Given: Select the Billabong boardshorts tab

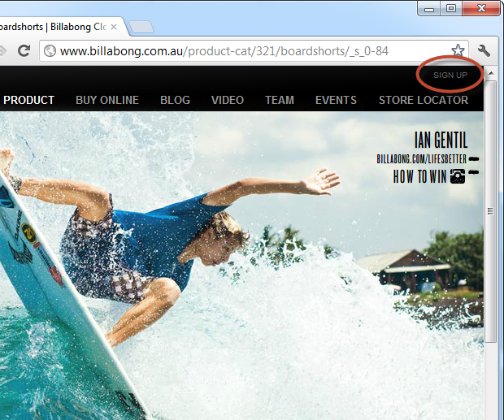Looking at the screenshot, I should (x=61, y=27).
